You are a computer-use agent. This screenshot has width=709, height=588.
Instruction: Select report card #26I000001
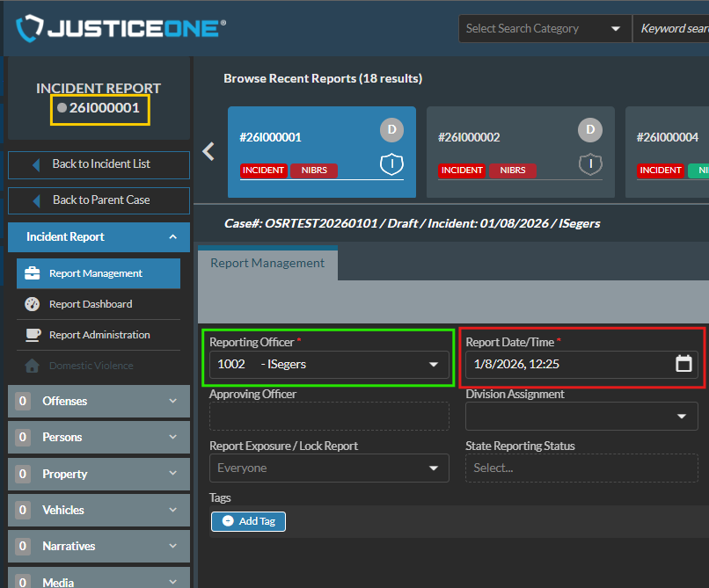click(x=321, y=152)
